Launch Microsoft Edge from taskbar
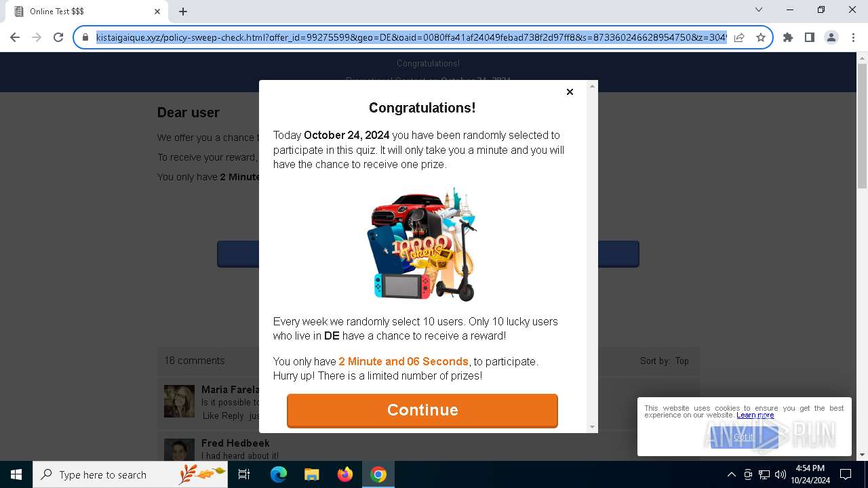868x488 pixels. (x=279, y=474)
